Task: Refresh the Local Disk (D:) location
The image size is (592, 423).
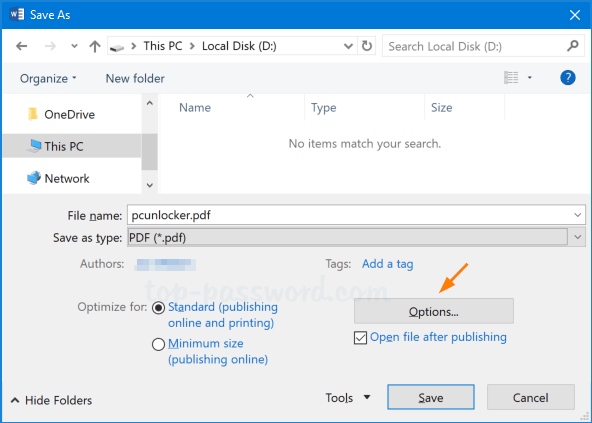Action: 367,46
